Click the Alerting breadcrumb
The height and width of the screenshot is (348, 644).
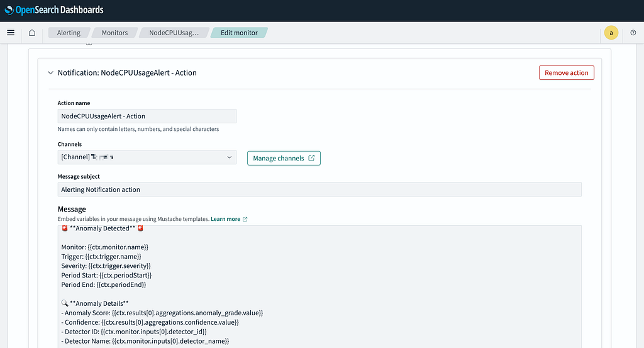click(69, 33)
